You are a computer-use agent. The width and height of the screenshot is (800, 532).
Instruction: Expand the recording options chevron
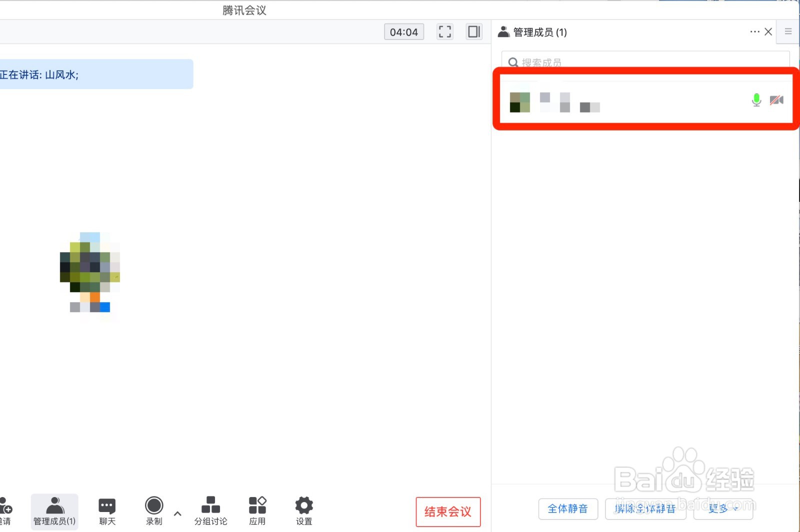click(177, 513)
